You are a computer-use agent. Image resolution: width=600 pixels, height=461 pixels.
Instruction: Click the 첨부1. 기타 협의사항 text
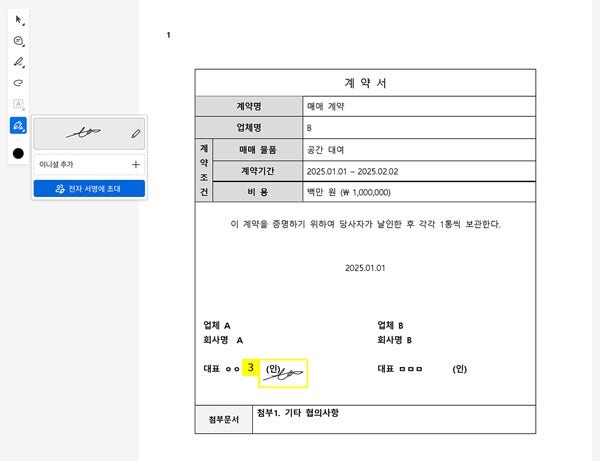click(x=298, y=413)
